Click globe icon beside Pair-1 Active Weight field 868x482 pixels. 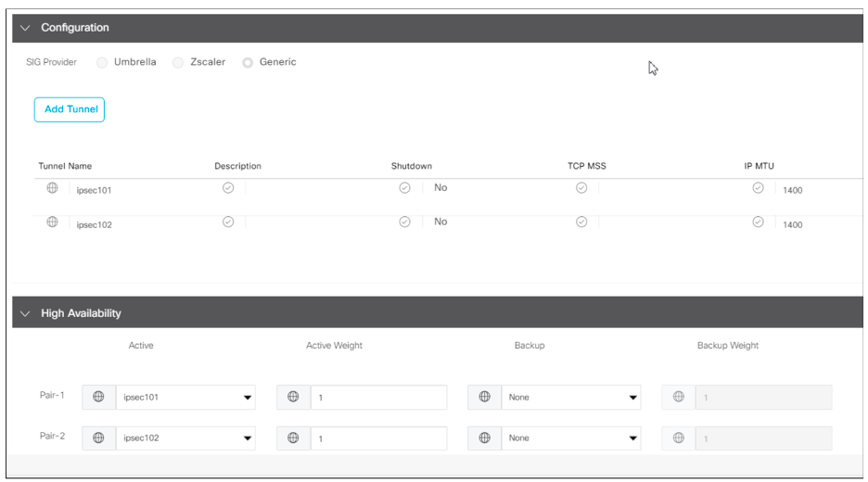coord(293,397)
